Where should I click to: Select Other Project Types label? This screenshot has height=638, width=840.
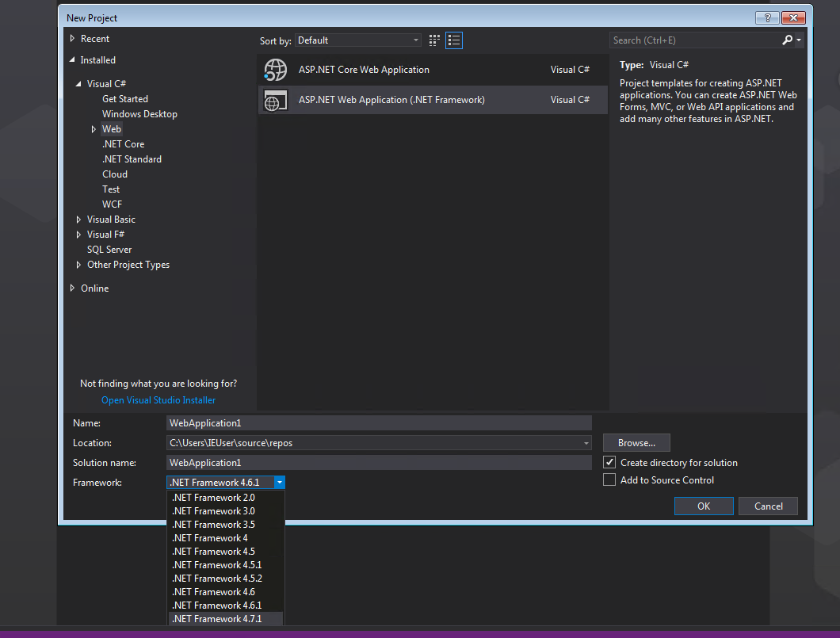coord(128,265)
